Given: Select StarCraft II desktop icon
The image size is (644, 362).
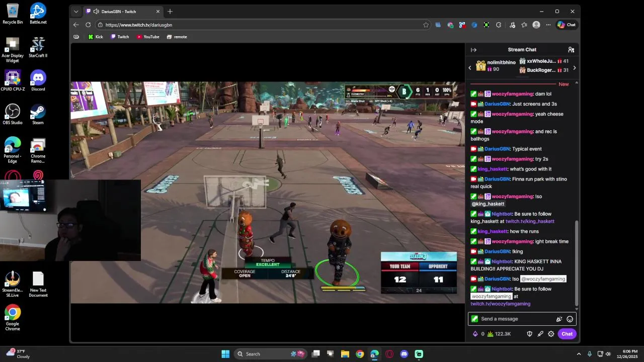Looking at the screenshot, I should pos(38,47).
